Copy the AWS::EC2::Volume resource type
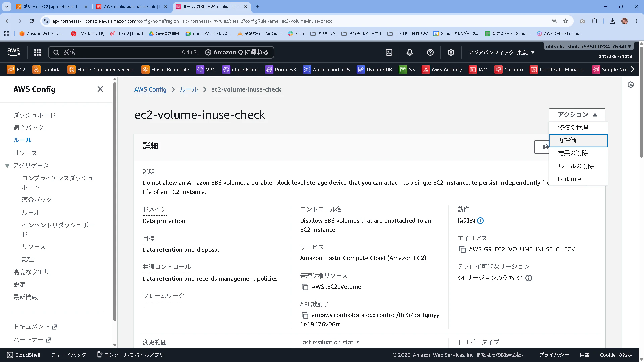This screenshot has width=644, height=362. [305, 287]
